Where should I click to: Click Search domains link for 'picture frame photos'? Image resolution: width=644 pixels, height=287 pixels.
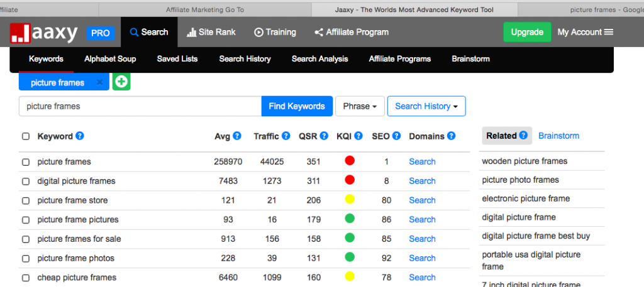click(x=422, y=258)
